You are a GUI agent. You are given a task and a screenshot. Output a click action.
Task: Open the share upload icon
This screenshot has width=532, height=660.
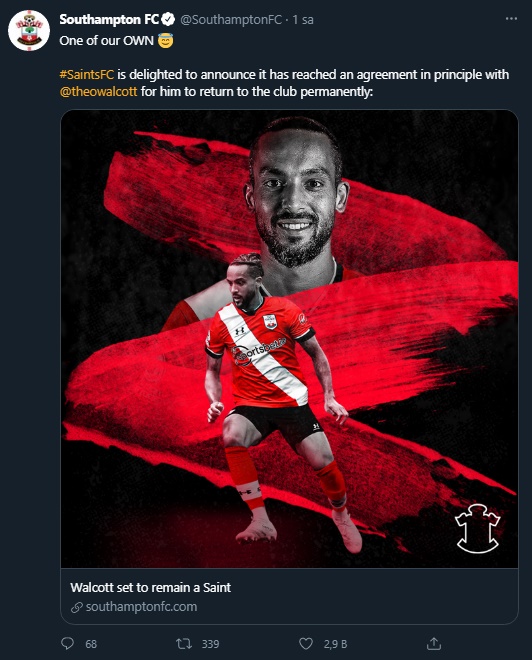(434, 643)
